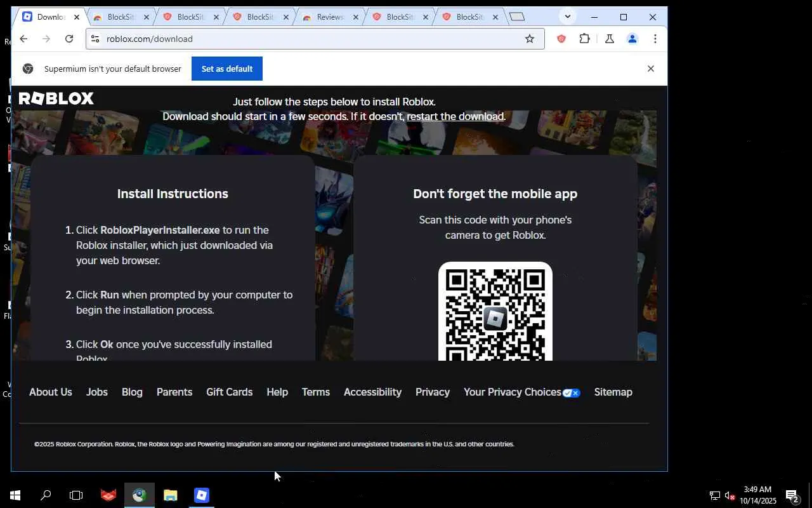
Task: Open the browser profile avatar
Action: (632, 39)
